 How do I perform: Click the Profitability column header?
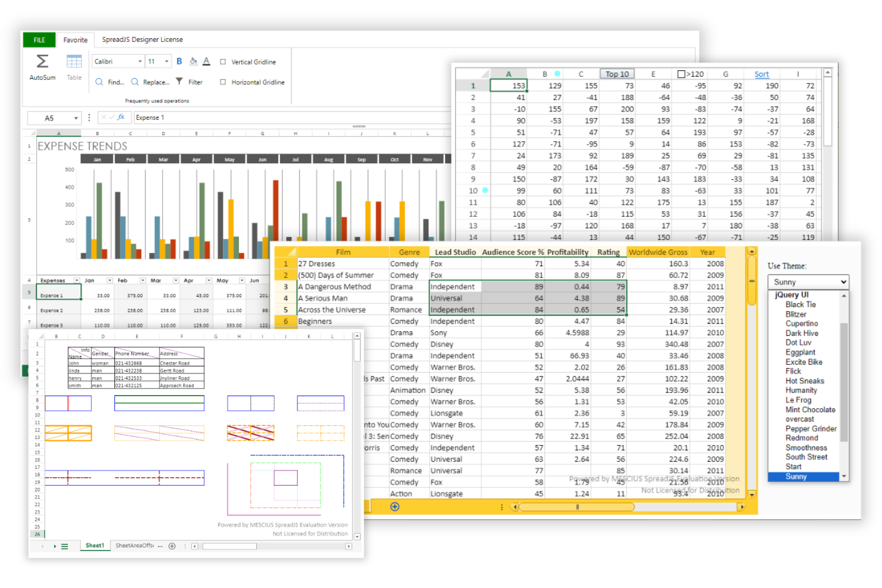click(x=568, y=252)
